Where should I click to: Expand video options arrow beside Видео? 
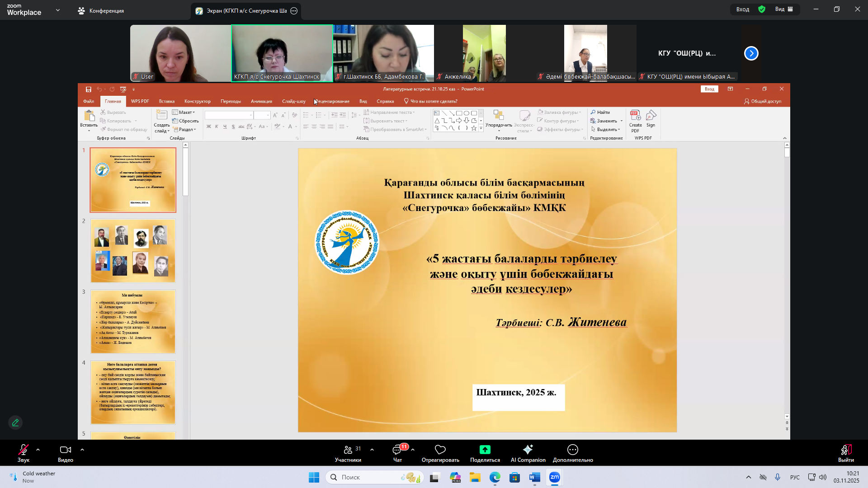pos(82,450)
